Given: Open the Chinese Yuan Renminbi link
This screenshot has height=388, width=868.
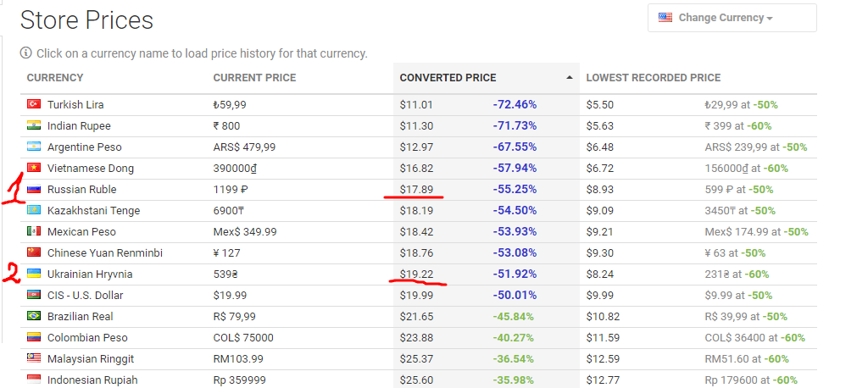Looking at the screenshot, I should (105, 253).
